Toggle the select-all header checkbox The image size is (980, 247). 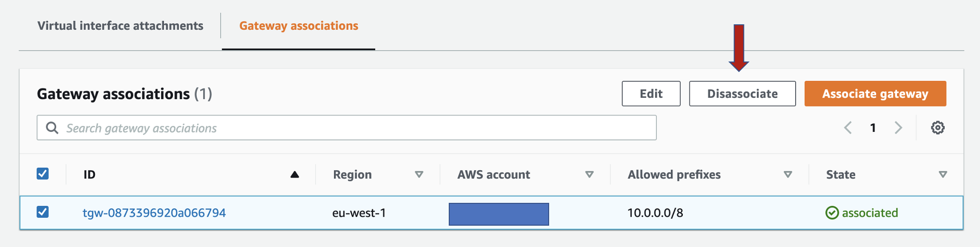pyautogui.click(x=43, y=174)
